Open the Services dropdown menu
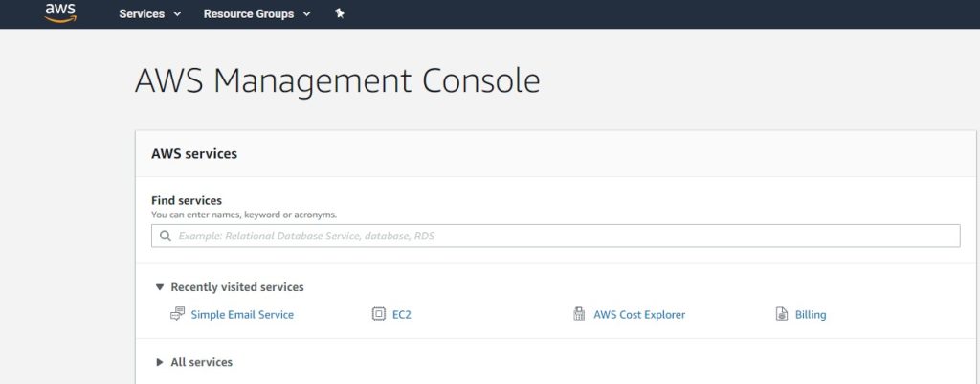 (150, 13)
